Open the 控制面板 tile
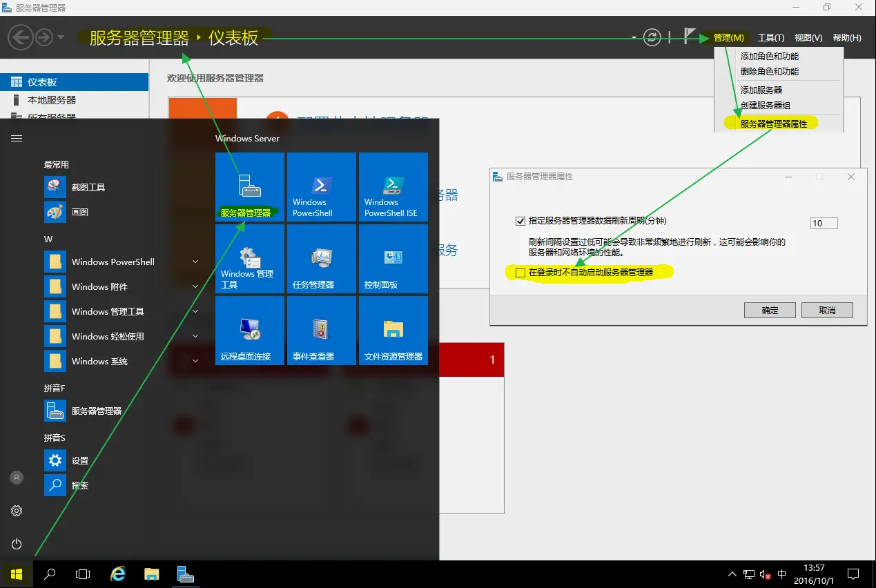The height and width of the screenshot is (588, 876). [393, 258]
